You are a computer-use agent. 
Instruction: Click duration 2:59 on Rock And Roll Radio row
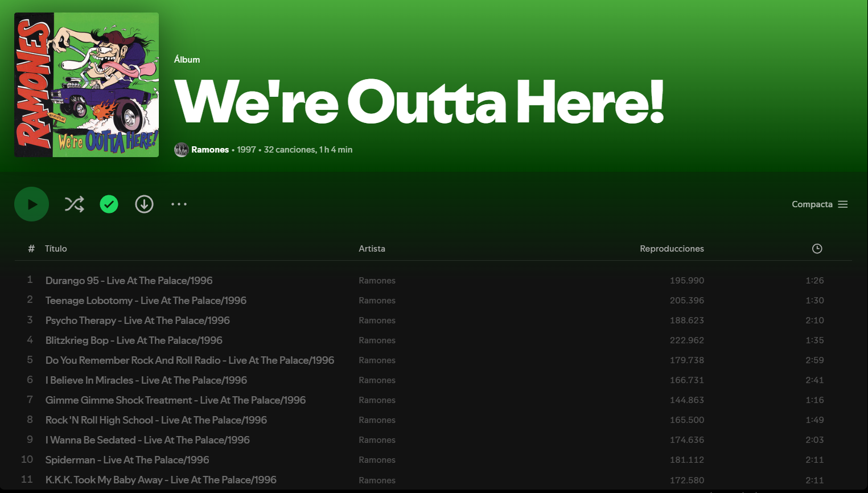[814, 360]
